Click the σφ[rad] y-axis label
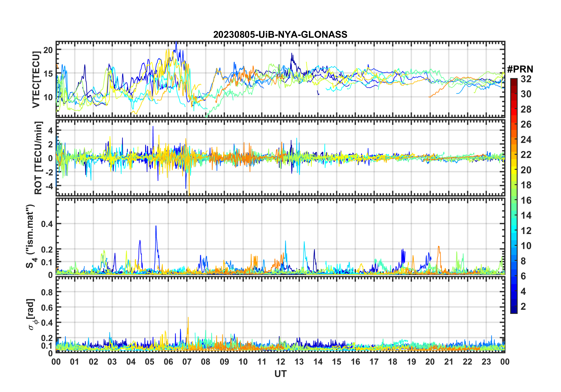Image resolution: width=561 pixels, height=392 pixels. pos(32,314)
